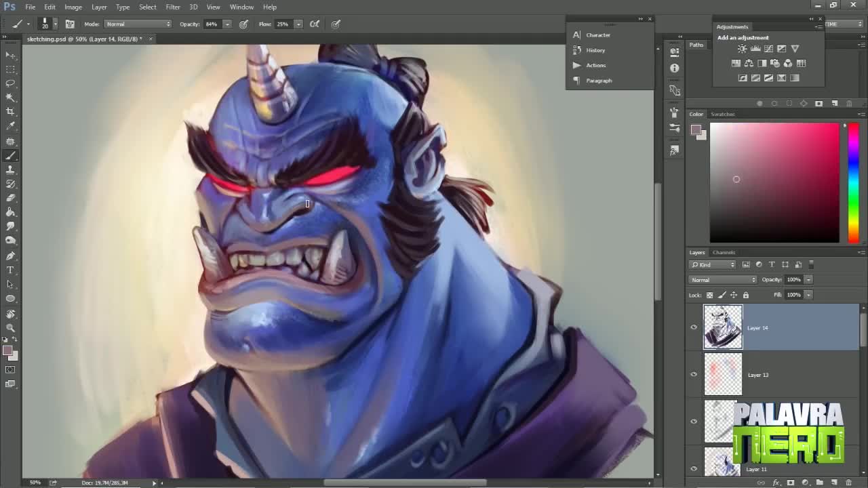
Task: Toggle the brush panel button in options bar
Action: tap(70, 24)
